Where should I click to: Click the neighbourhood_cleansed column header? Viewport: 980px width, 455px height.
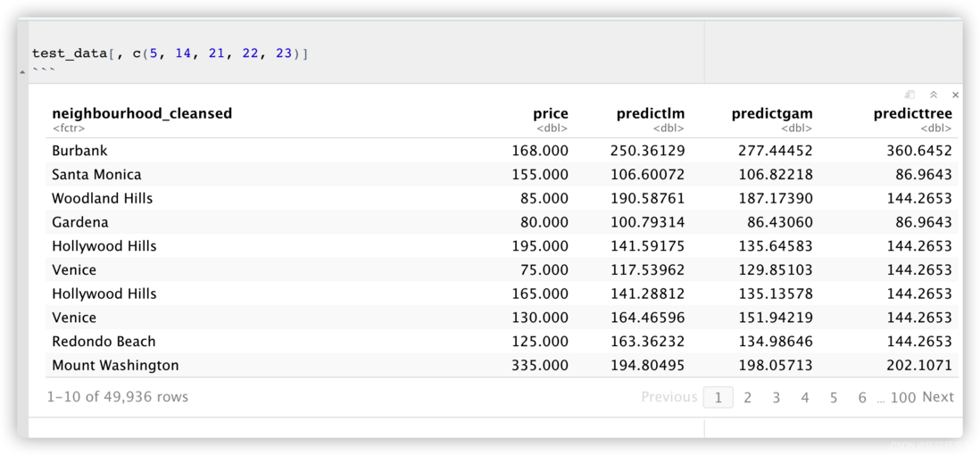(142, 113)
